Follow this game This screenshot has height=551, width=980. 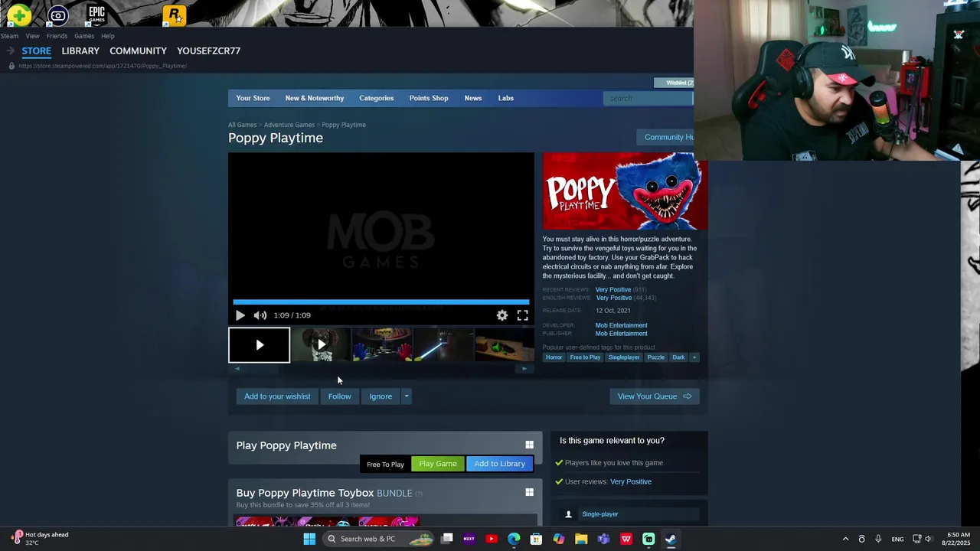(339, 396)
